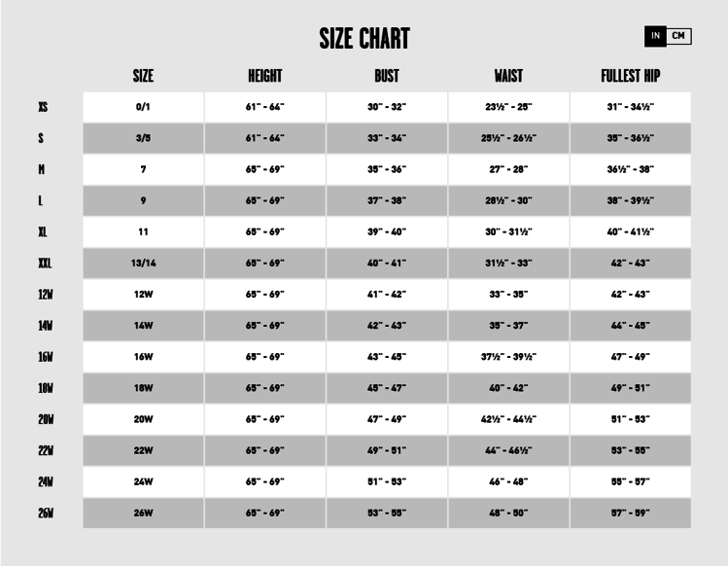Screen dimensions: 728x566
Task: Click the SIZE column header
Action: click(x=143, y=76)
